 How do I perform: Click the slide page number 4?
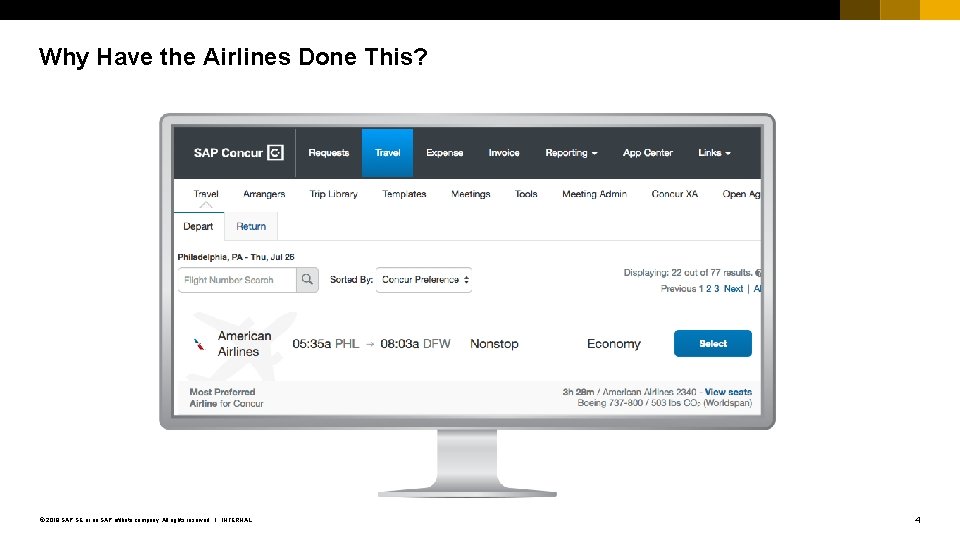pos(917,520)
